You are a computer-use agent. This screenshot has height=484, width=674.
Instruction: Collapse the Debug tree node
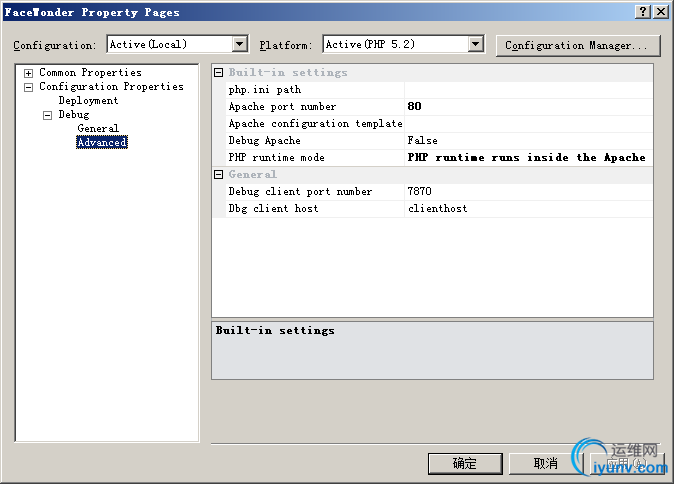click(x=47, y=115)
